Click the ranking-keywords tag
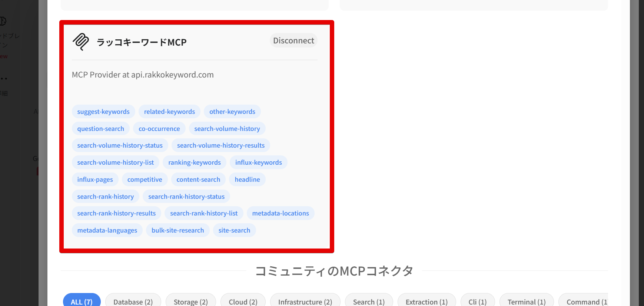Screen dimensions: 644x306 click(x=195, y=162)
